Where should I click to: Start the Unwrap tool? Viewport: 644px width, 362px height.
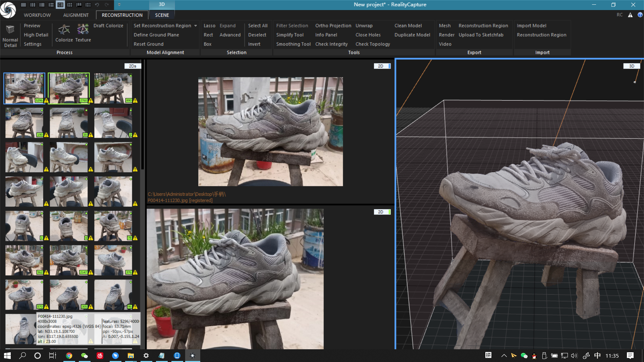(364, 25)
